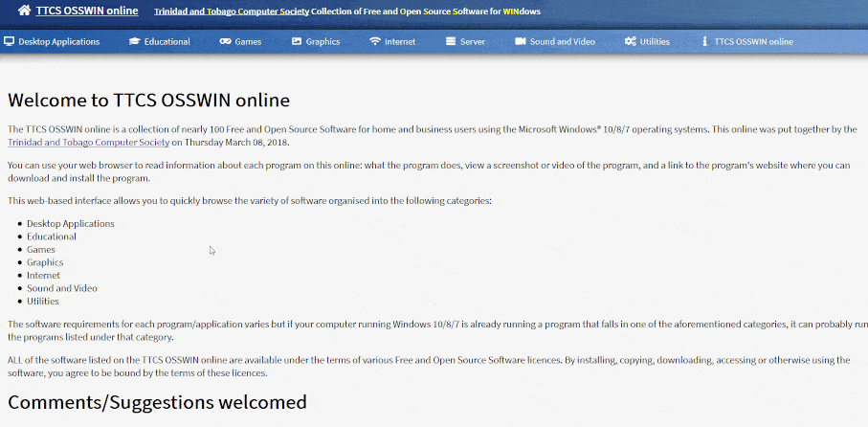Click the Comments/Suggestions welcomed heading
The image size is (868, 427).
click(x=157, y=402)
